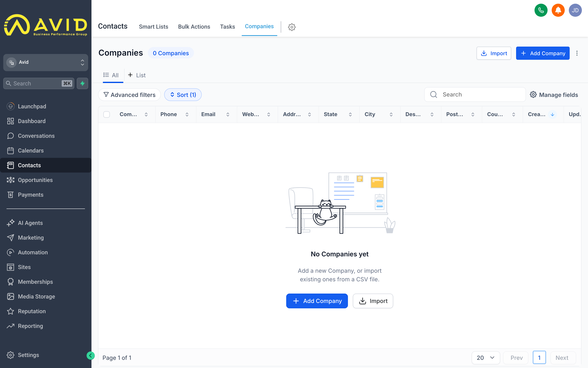
Task: Open Reputation from sidebar
Action: (46, 311)
